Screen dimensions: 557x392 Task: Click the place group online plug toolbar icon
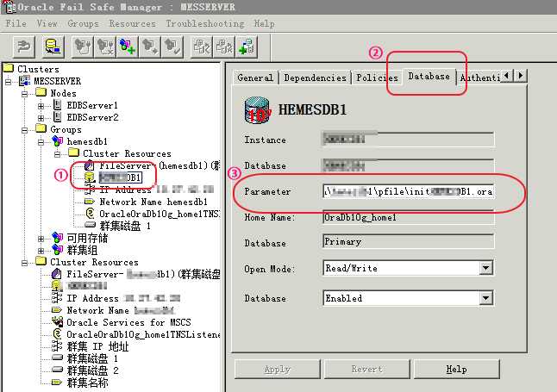83,47
